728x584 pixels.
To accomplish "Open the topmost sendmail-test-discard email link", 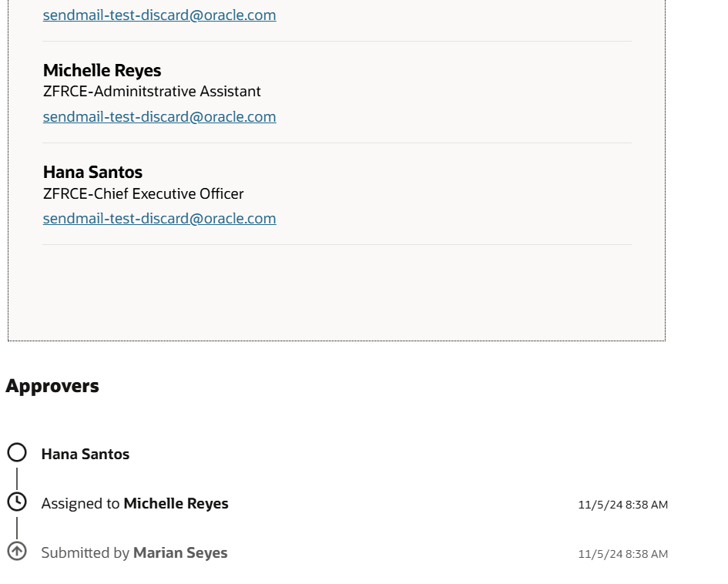I will 159,15.
